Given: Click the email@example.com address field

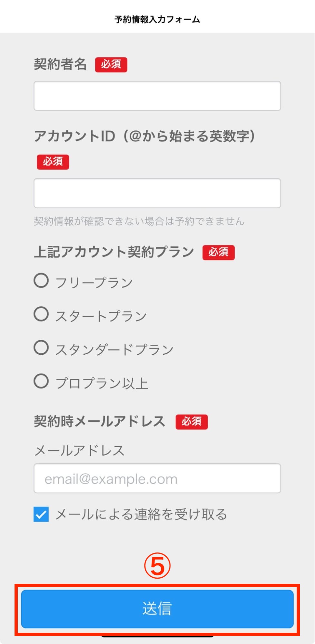Looking at the screenshot, I should [x=157, y=478].
